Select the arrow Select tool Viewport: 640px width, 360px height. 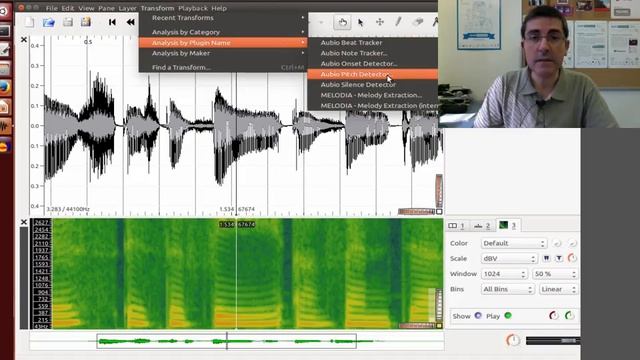(361, 22)
